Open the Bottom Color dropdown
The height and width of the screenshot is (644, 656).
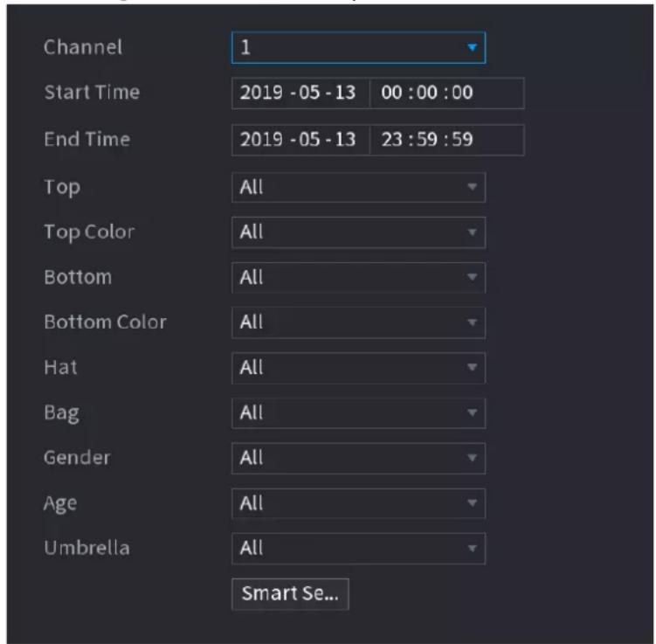[358, 322]
